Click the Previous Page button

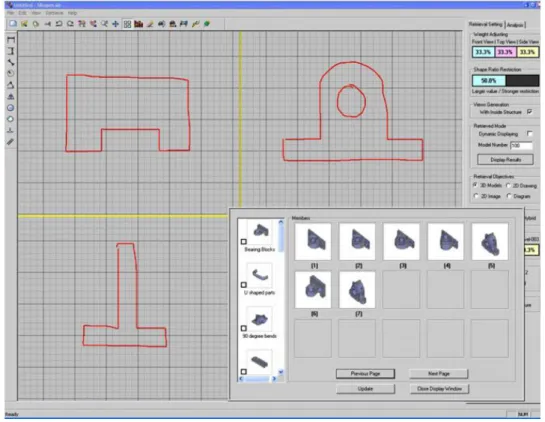[x=365, y=374]
